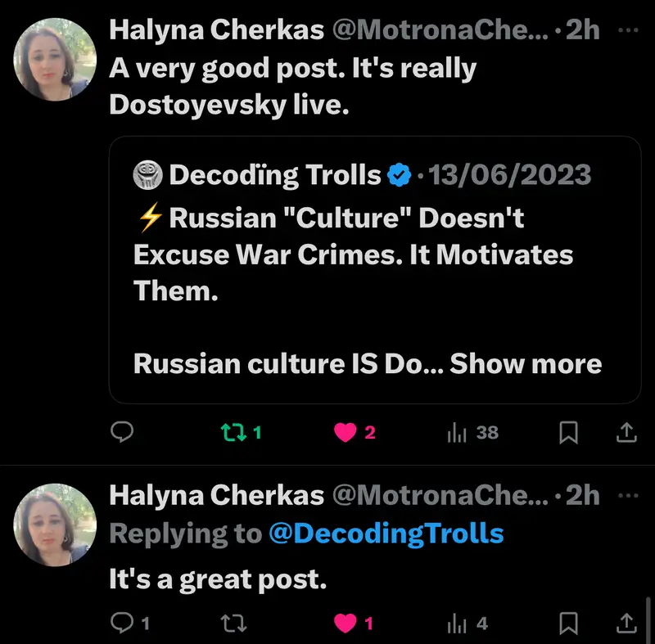The image size is (655, 644).
Task: Unlike the "It's a great post" reply
Action: [x=346, y=624]
